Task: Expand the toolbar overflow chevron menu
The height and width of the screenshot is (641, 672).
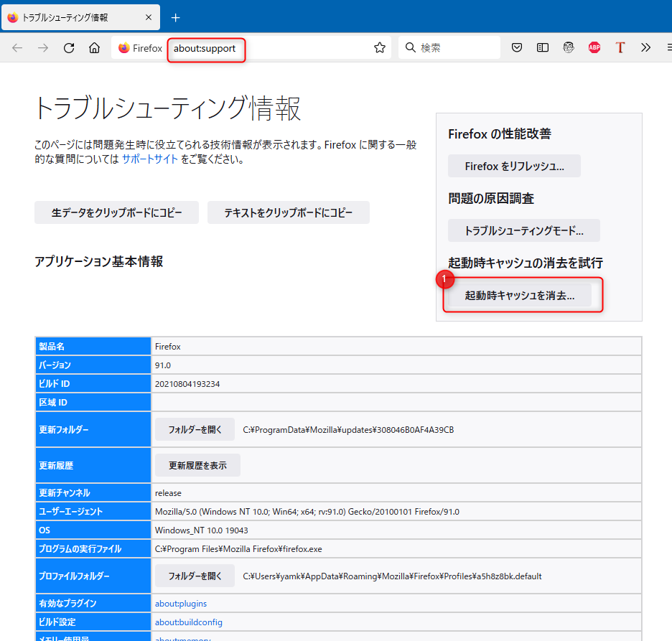Action: coord(645,48)
